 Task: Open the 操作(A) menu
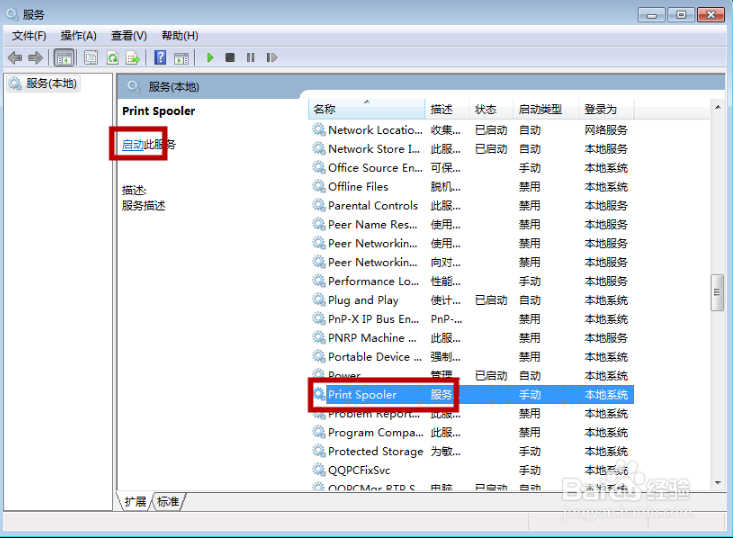coord(78,36)
